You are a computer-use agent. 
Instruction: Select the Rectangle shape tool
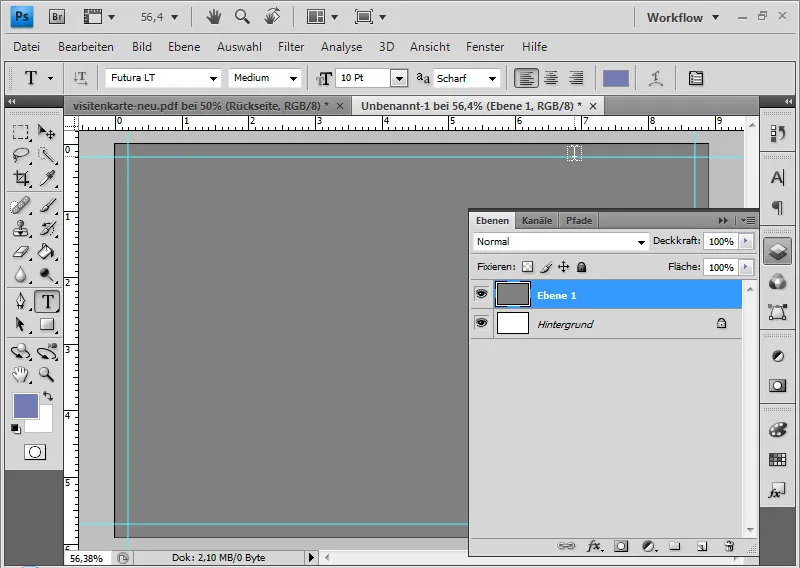[x=47, y=325]
